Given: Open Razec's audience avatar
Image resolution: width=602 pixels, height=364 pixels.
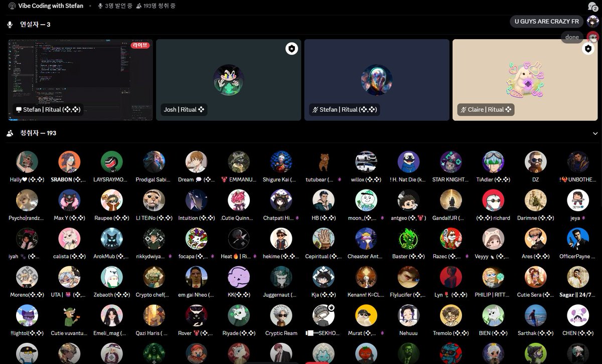Looking at the screenshot, I should 450,239.
